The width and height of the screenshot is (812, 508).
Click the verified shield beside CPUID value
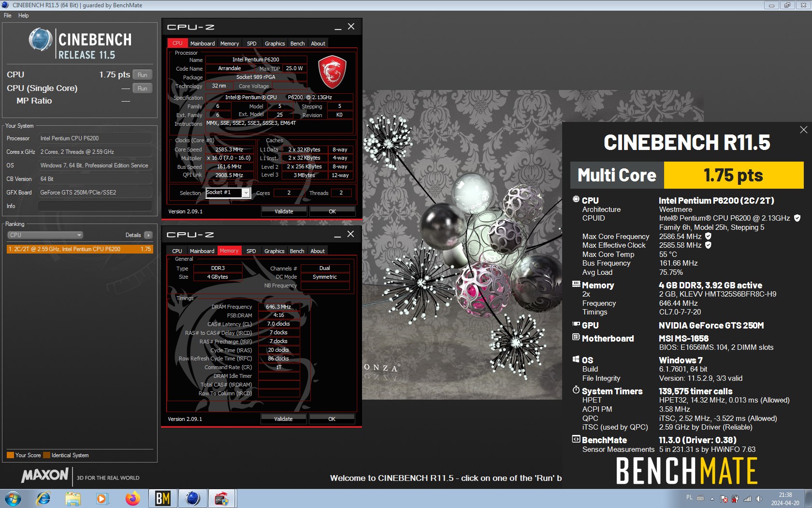[x=797, y=218]
